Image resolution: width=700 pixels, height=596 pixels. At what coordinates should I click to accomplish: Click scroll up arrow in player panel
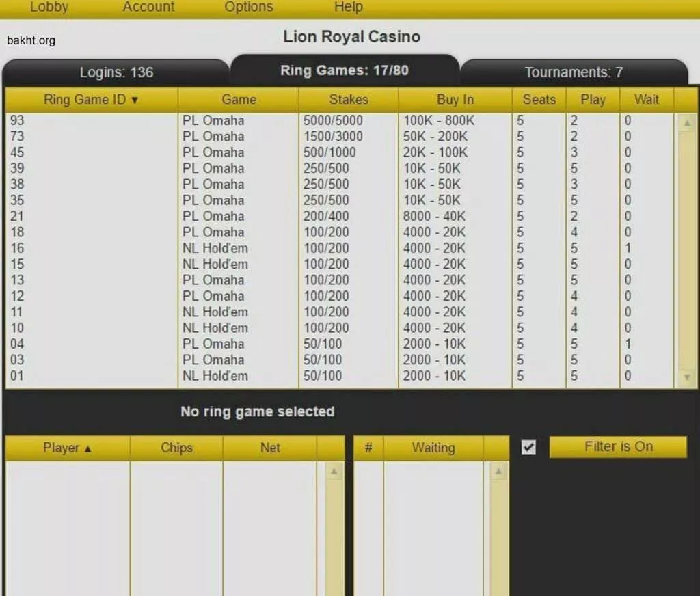tap(334, 471)
